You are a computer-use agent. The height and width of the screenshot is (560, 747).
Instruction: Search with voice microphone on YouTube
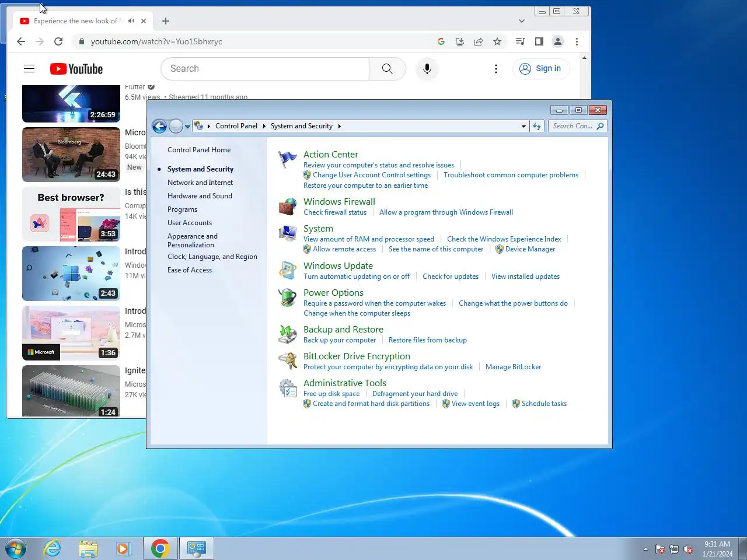[x=427, y=69]
